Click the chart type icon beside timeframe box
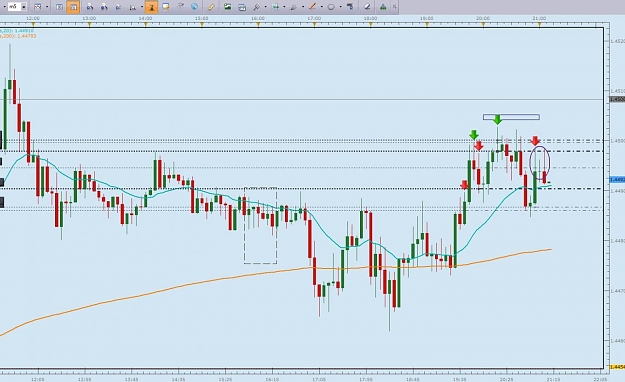Image resolution: width=625 pixels, height=382 pixels. [x=37, y=7]
